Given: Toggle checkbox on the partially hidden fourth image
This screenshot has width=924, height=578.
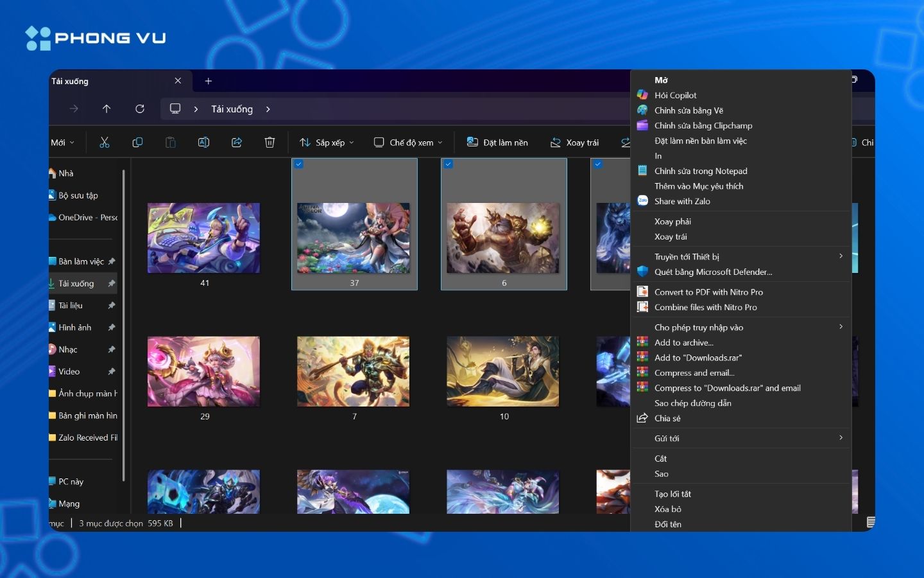Looking at the screenshot, I should point(598,164).
